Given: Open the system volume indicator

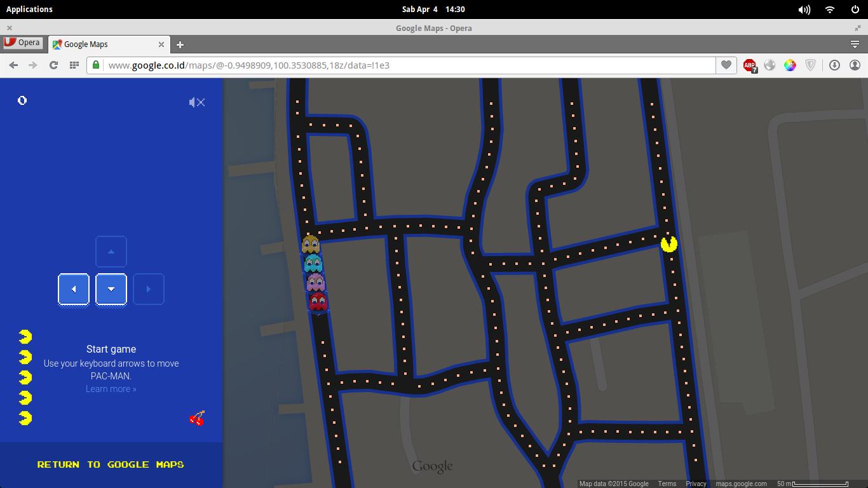Looking at the screenshot, I should pyautogui.click(x=804, y=10).
